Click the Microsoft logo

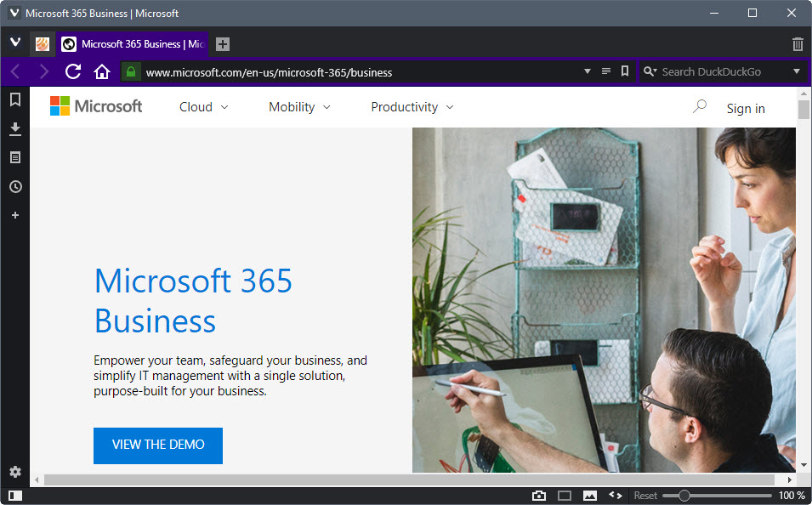pyautogui.click(x=96, y=106)
